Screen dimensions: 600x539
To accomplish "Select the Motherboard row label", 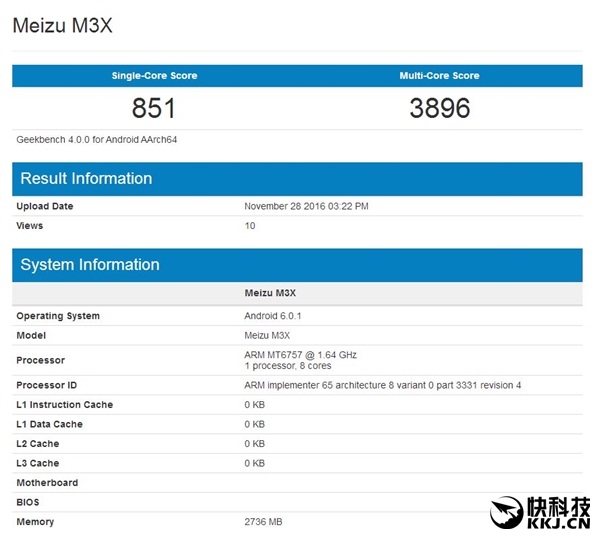I will (47, 483).
